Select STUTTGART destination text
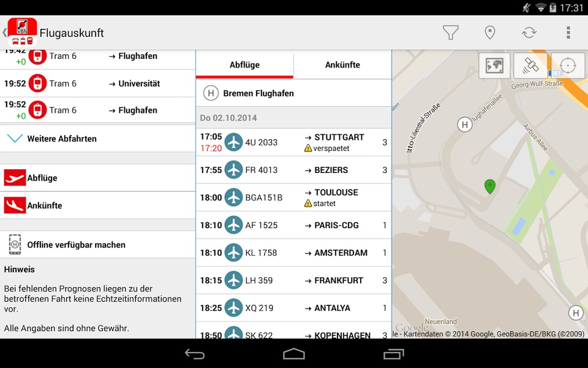588x368 pixels. [339, 137]
